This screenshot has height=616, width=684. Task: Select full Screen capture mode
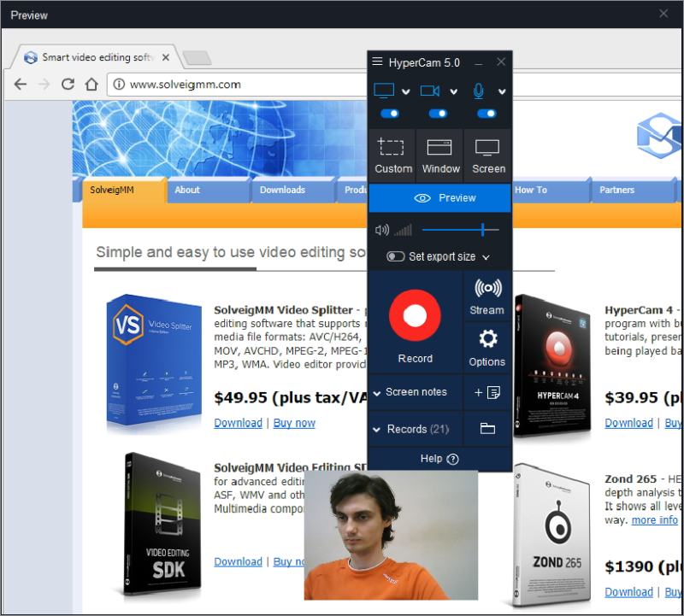click(x=487, y=155)
